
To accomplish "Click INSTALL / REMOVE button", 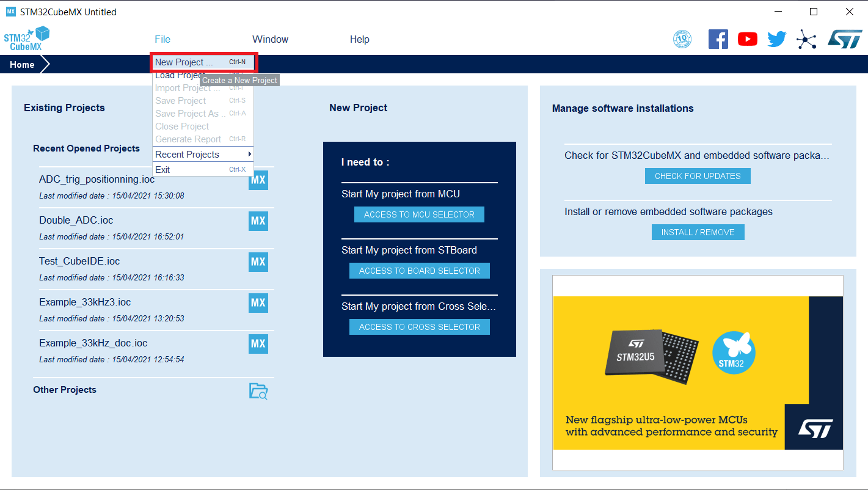I will [x=698, y=232].
